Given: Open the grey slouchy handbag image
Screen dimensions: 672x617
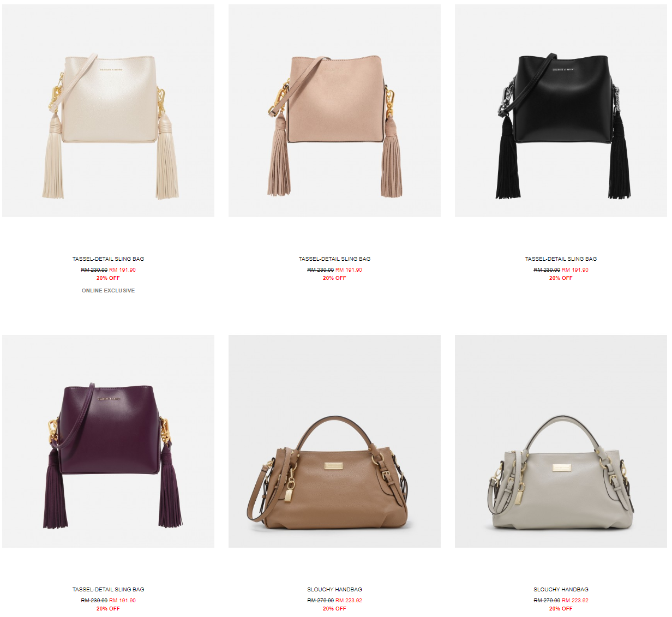Looking at the screenshot, I should [x=561, y=441].
